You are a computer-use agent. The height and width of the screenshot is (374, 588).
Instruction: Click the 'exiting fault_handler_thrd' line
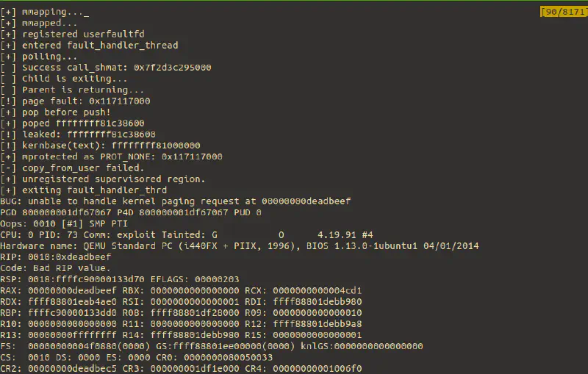[84, 190]
